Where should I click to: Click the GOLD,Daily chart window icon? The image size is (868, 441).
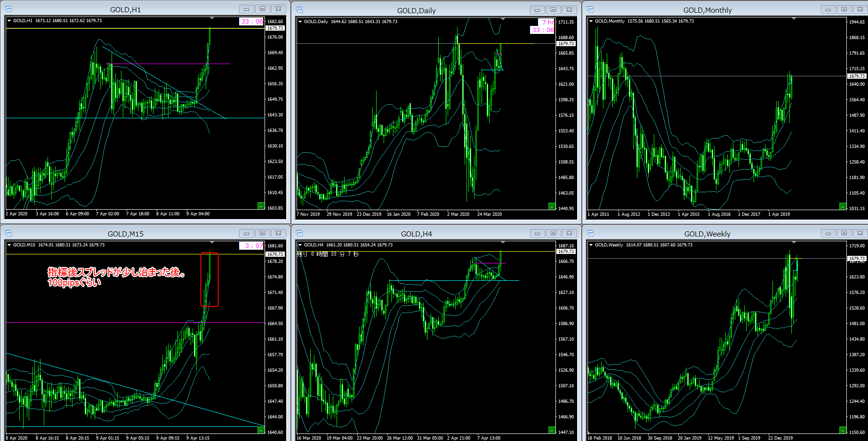click(x=299, y=10)
